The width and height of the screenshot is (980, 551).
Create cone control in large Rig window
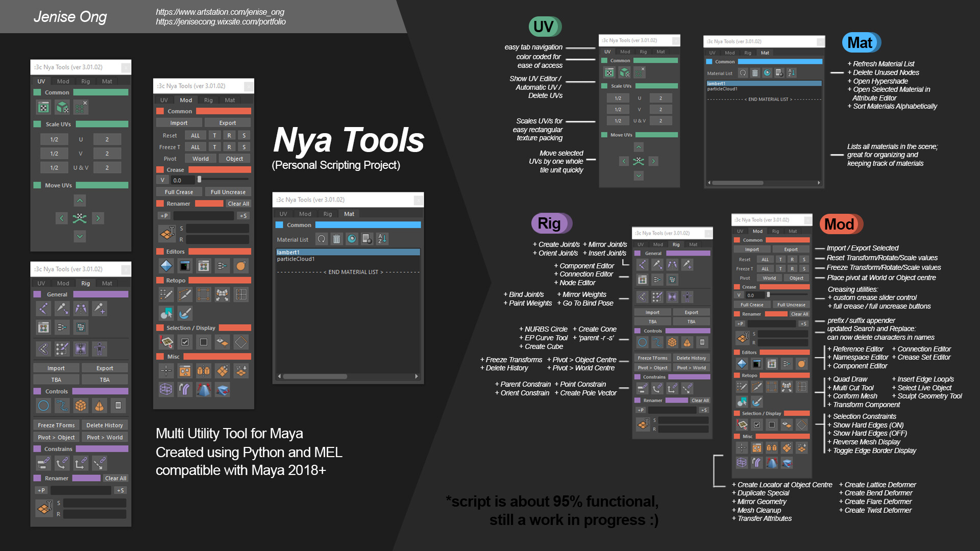[100, 406]
